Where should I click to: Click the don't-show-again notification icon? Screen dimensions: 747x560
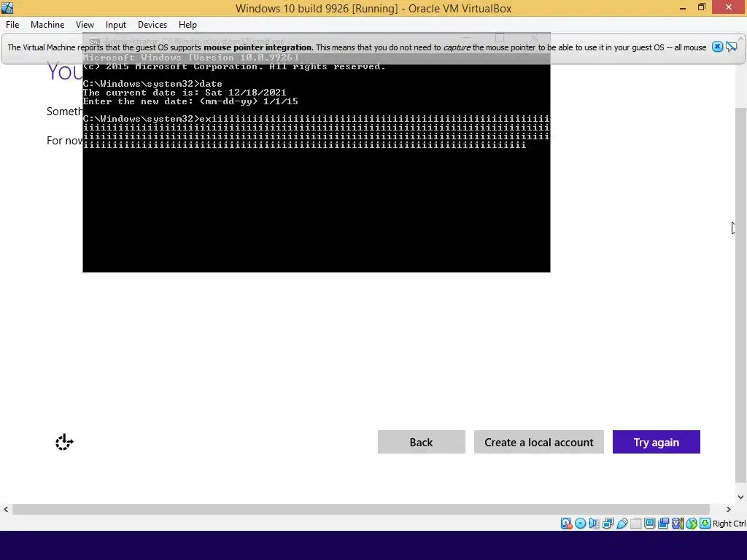point(731,47)
